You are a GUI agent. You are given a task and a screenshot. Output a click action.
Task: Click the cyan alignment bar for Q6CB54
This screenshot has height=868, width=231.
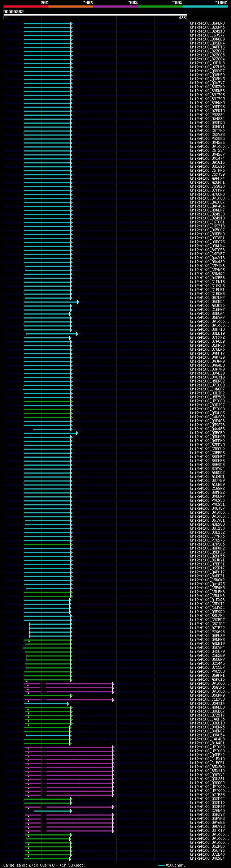(52, 302)
